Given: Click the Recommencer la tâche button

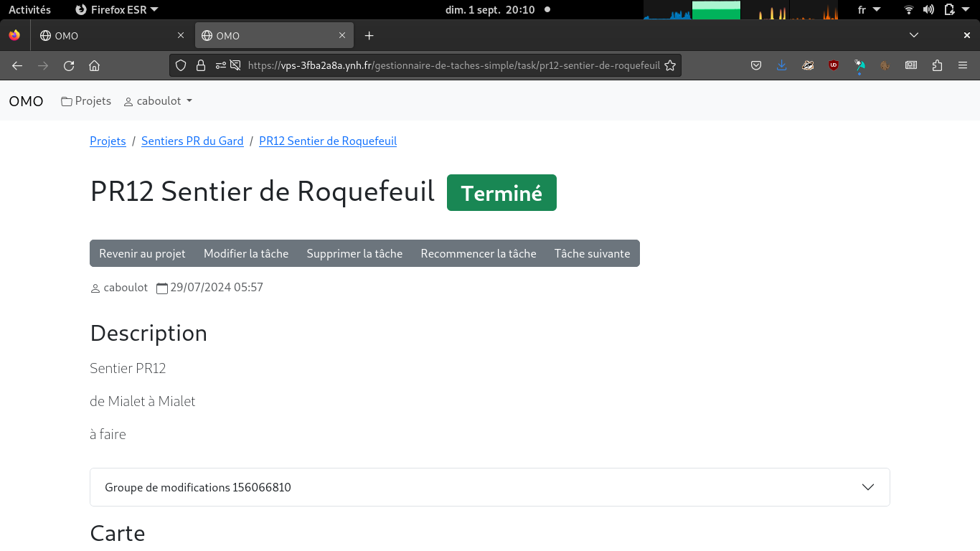Looking at the screenshot, I should coord(478,253).
